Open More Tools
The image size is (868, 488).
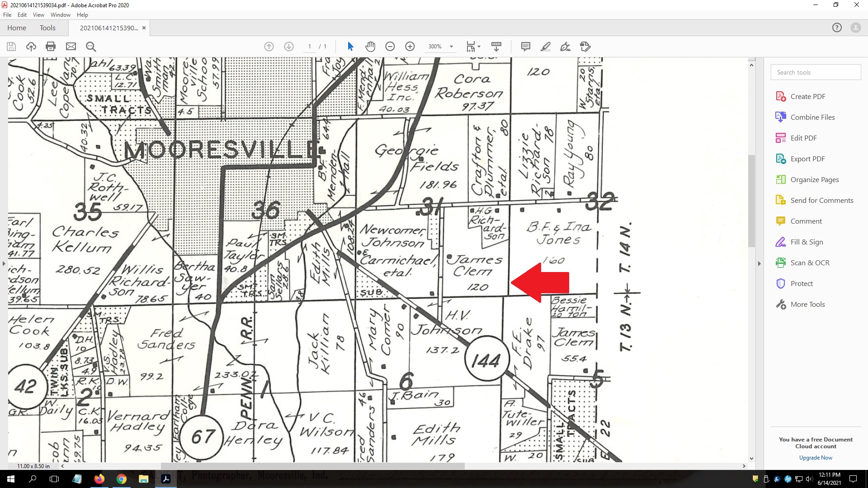(807, 304)
